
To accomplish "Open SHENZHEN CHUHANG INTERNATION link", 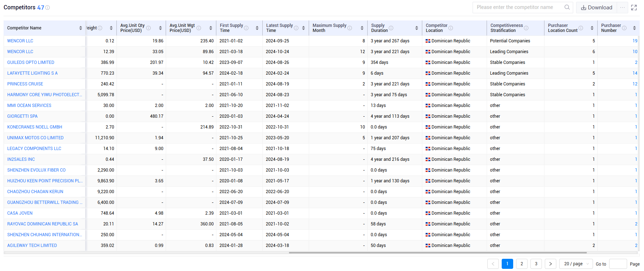I will click(45, 235).
